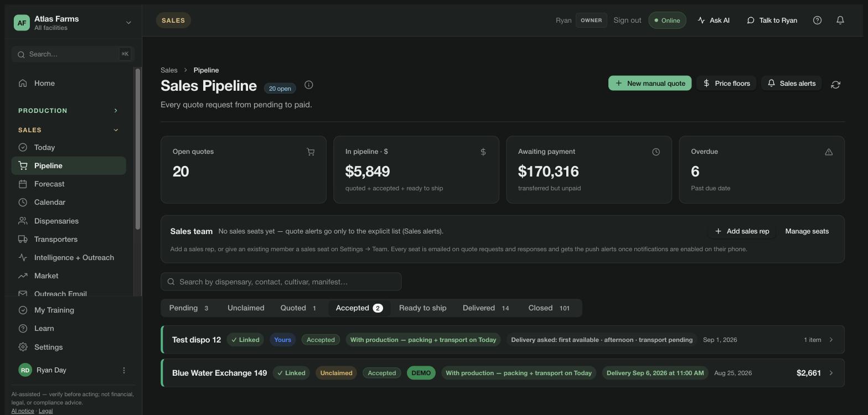Switch to the Ready to ship tab

pyautogui.click(x=423, y=308)
